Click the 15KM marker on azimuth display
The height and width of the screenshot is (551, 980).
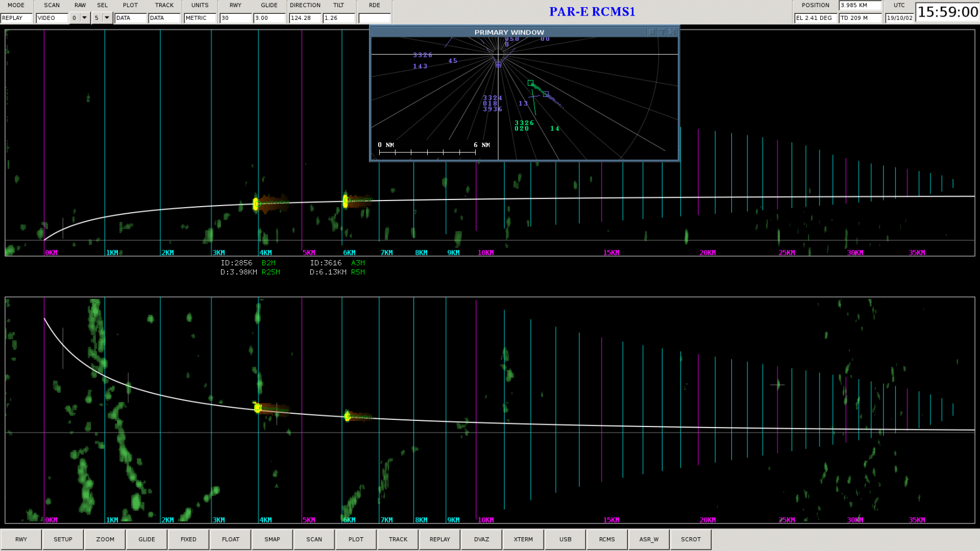[611, 520]
